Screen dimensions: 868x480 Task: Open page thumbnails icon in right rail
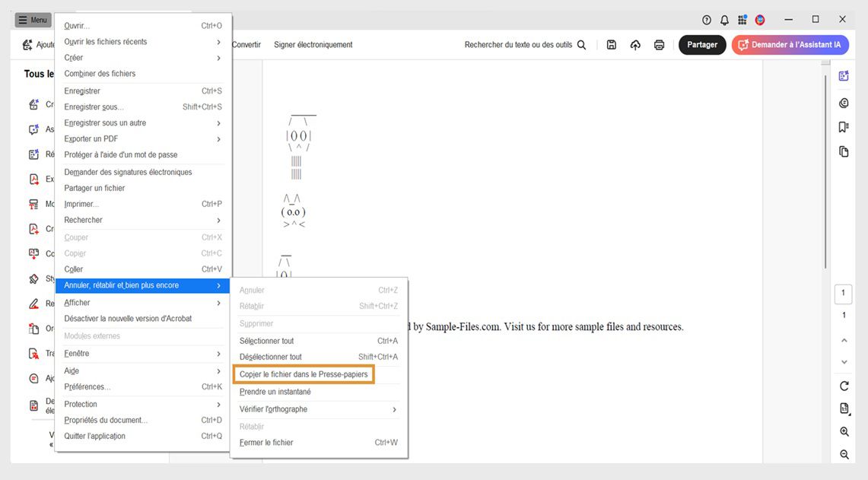pyautogui.click(x=844, y=151)
